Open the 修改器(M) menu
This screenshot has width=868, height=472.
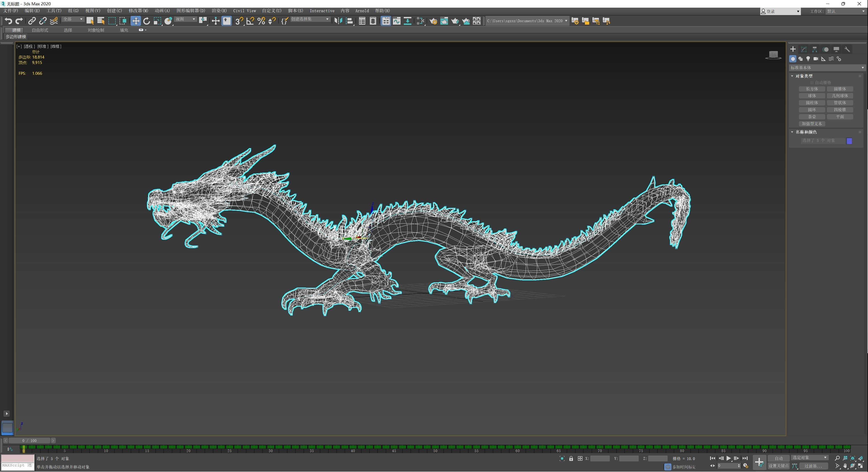138,11
